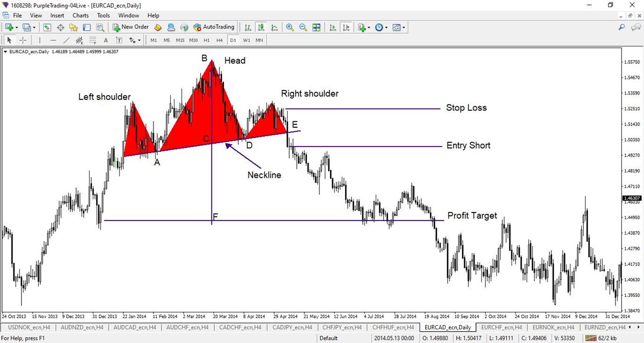Open the chat bubbles icon
The height and width of the screenshot is (343, 644).
635,27
